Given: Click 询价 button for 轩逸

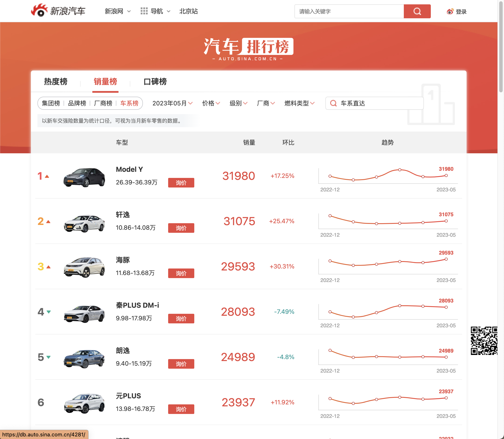Looking at the screenshot, I should click(x=181, y=228).
